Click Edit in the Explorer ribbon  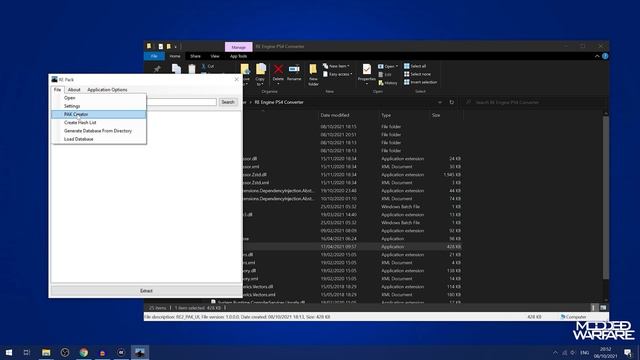pyautogui.click(x=385, y=75)
